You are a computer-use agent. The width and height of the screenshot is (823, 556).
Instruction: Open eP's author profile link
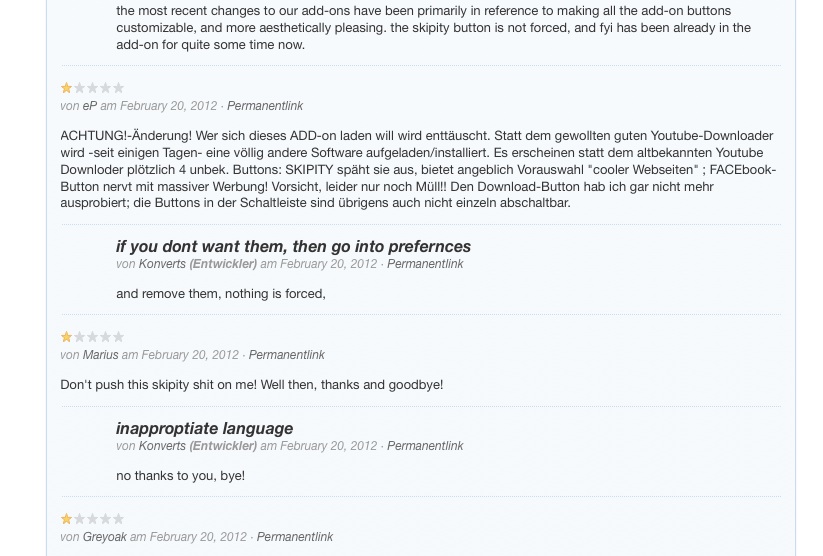[90, 106]
